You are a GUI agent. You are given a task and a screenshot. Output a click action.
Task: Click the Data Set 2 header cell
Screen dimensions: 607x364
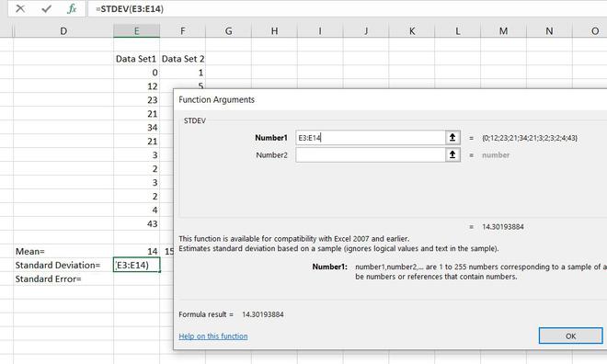point(182,59)
